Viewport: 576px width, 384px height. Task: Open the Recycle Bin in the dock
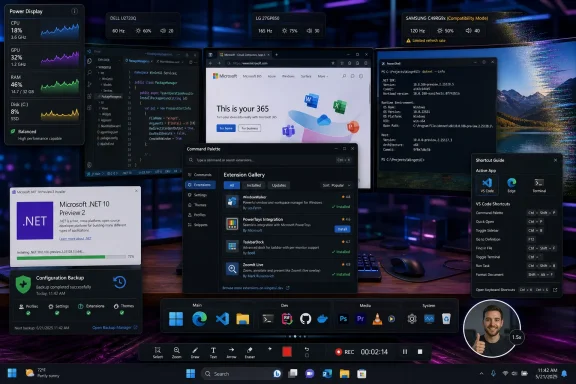point(446,319)
